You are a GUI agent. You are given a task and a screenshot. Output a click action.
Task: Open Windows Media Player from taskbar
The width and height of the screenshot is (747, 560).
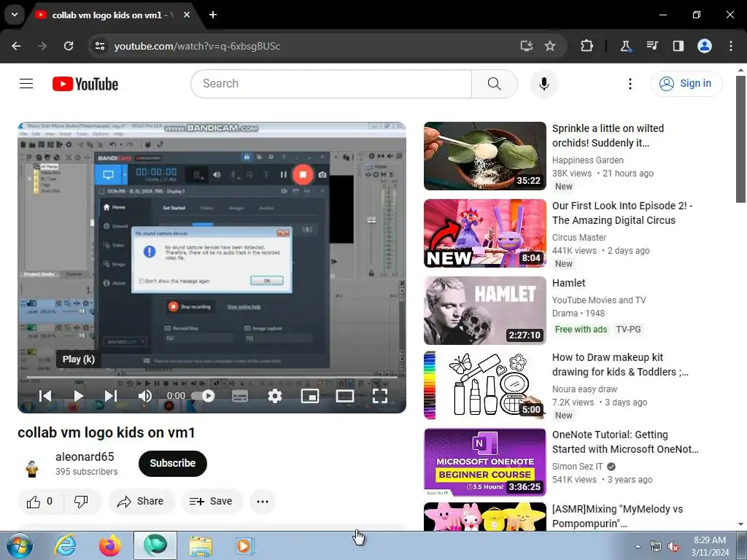point(245,545)
